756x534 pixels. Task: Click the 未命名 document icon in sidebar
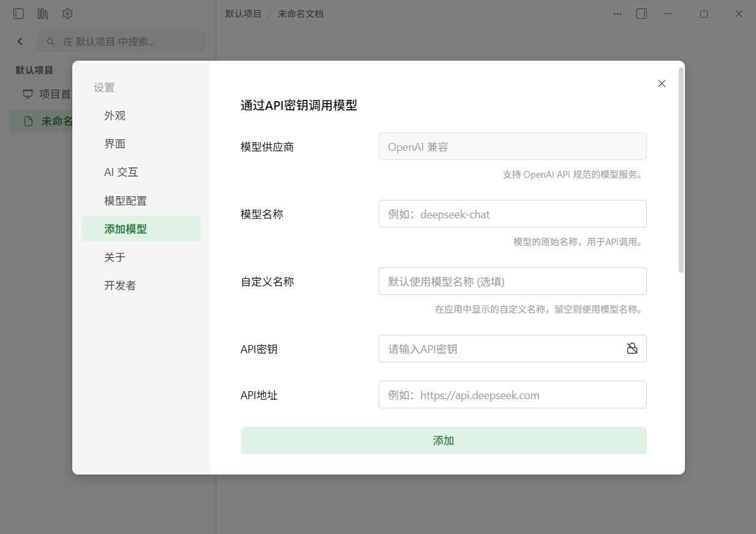[x=28, y=121]
